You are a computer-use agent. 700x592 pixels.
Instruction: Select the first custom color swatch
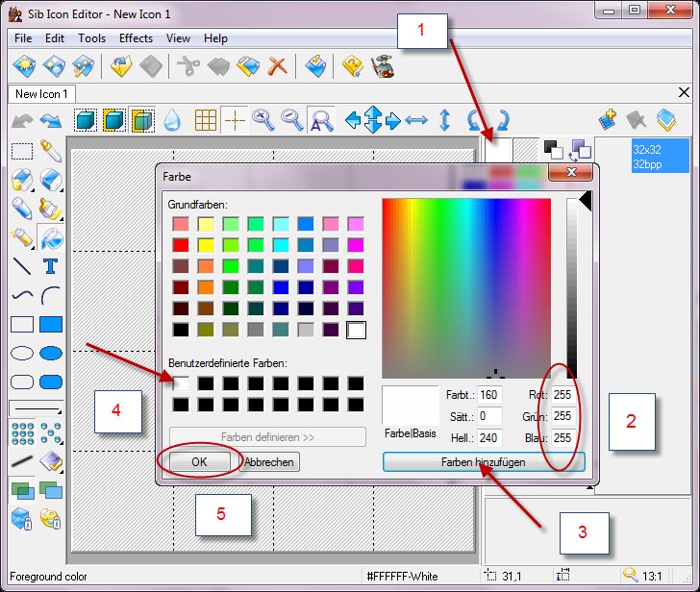click(x=181, y=383)
